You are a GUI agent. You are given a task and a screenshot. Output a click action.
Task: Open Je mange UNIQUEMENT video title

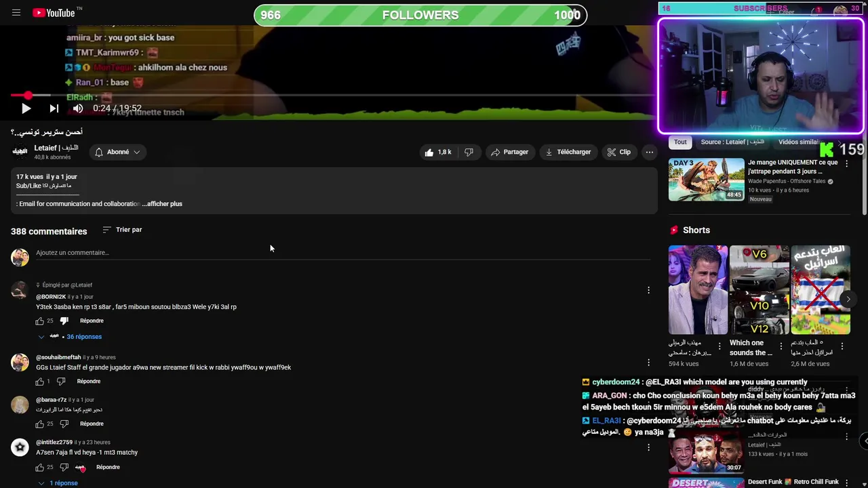pos(793,167)
